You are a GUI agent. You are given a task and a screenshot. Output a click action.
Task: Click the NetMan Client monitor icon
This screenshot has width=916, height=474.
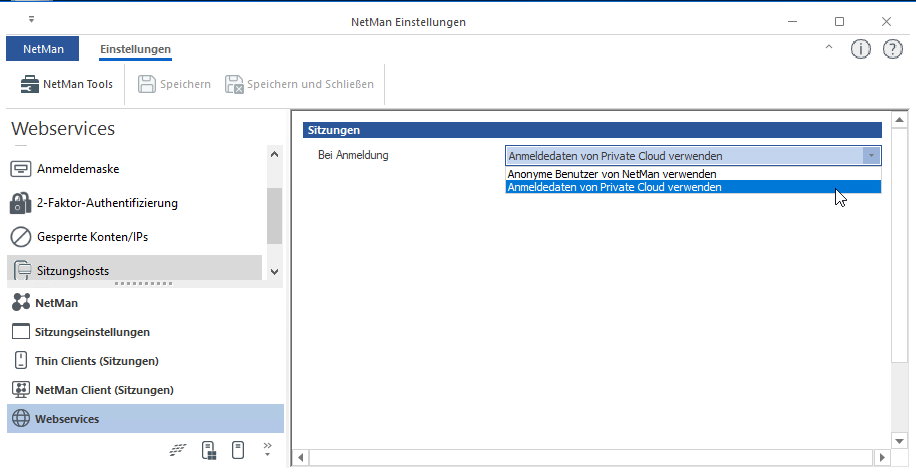pos(21,390)
